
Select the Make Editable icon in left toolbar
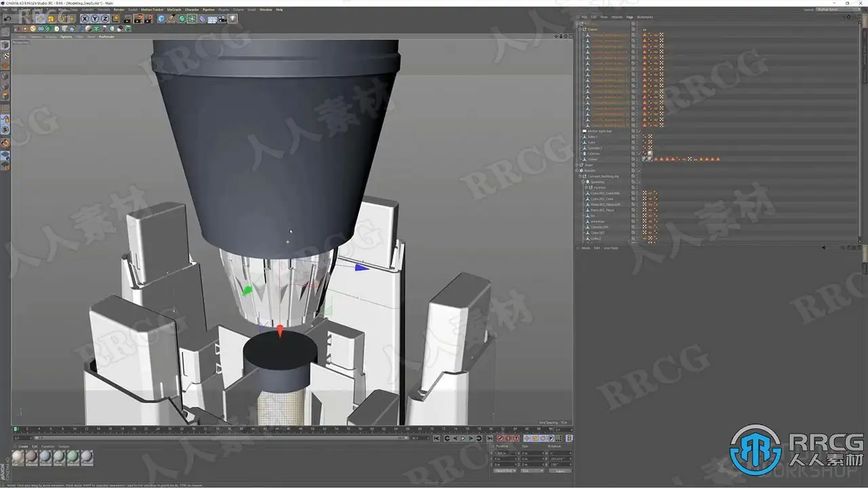pos(5,45)
